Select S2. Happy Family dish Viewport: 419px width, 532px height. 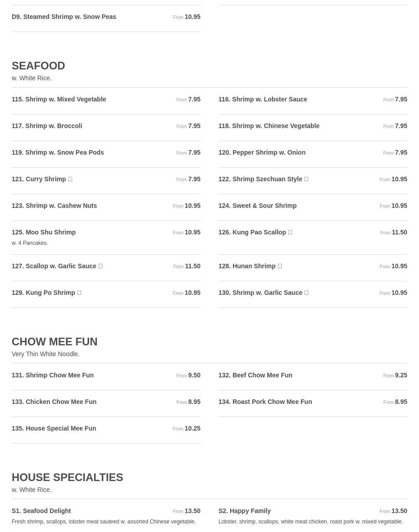click(313, 515)
